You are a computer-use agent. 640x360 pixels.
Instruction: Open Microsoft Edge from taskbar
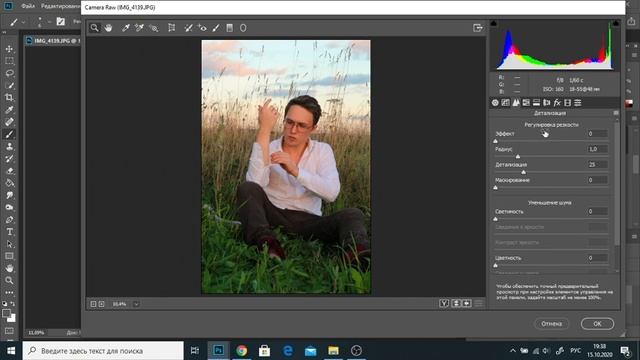tap(288, 351)
